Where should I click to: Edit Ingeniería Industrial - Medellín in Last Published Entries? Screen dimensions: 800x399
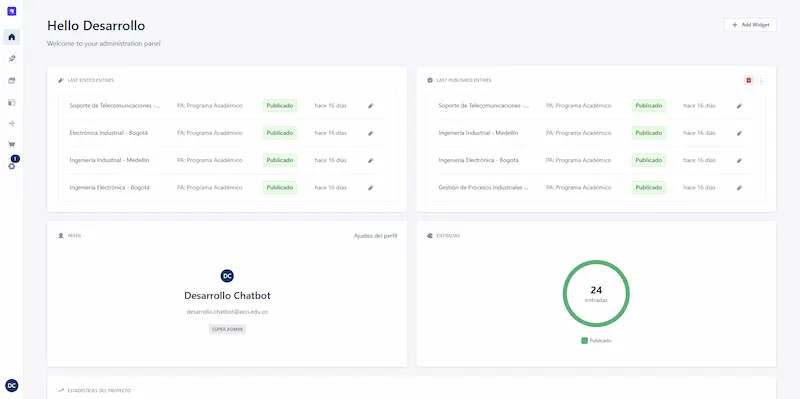[x=739, y=133]
